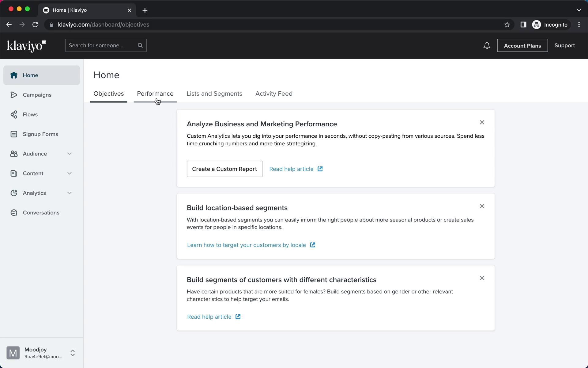Open Signup Forms in sidebar
The width and height of the screenshot is (588, 368).
point(40,134)
